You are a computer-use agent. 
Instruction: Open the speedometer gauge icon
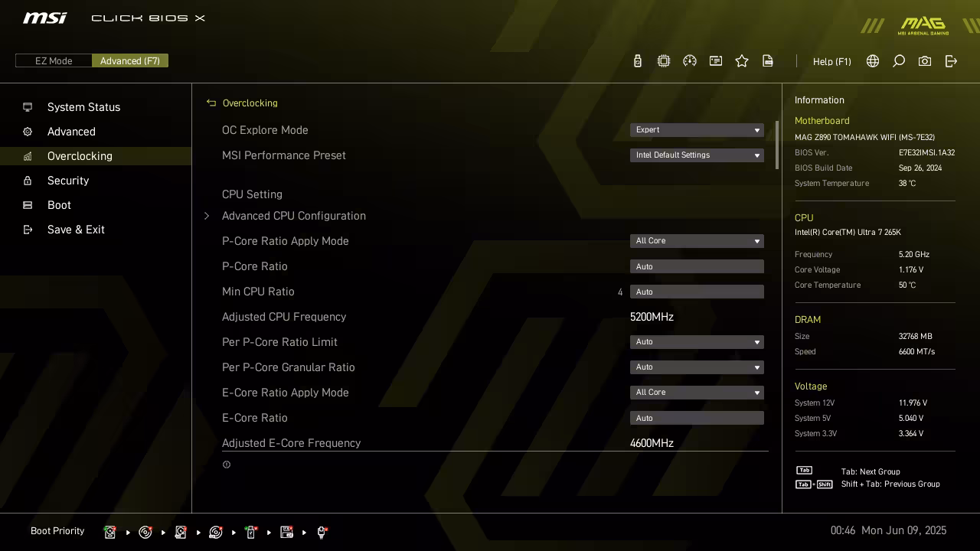690,61
